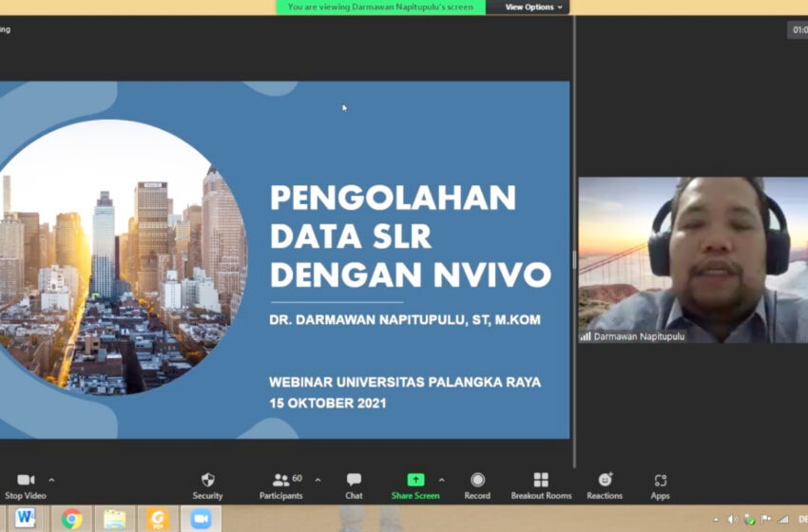The image size is (808, 532).
Task: Expand share options caret beside Share Screen
Action: pyautogui.click(x=442, y=480)
